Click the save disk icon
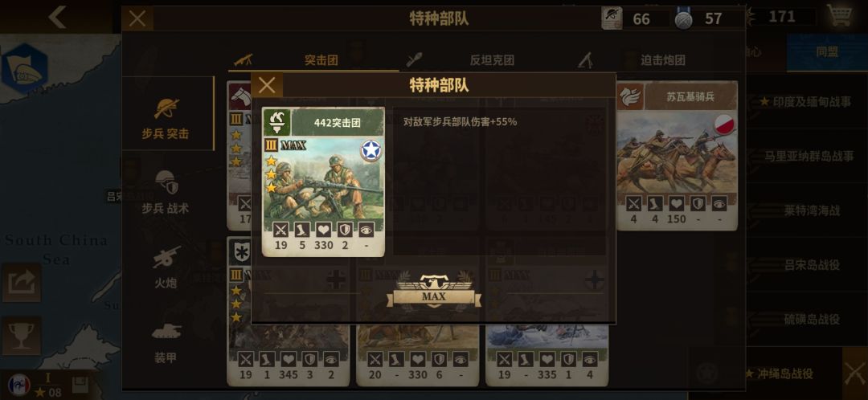This screenshot has width=868, height=400. tap(81, 385)
